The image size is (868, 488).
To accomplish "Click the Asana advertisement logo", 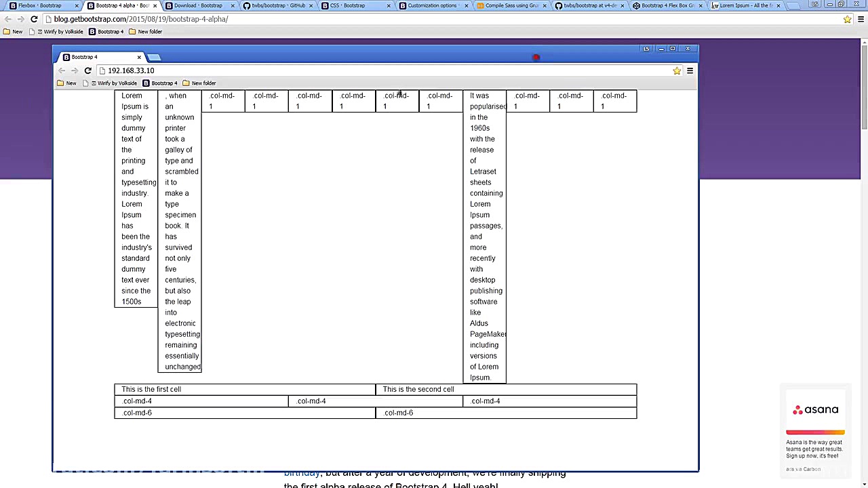I will point(815,410).
